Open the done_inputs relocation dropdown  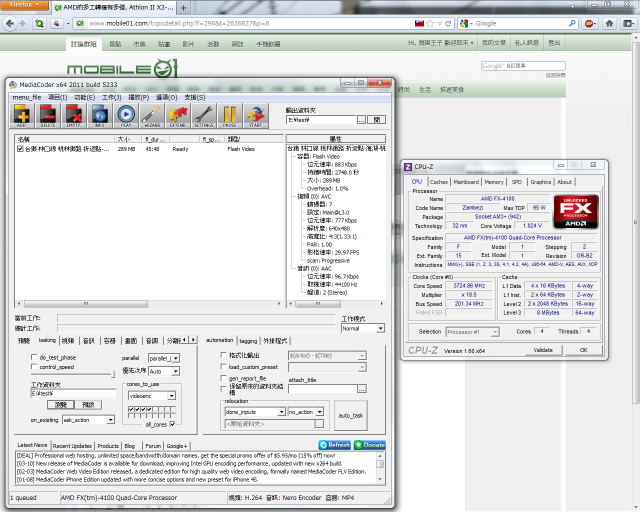[255, 412]
